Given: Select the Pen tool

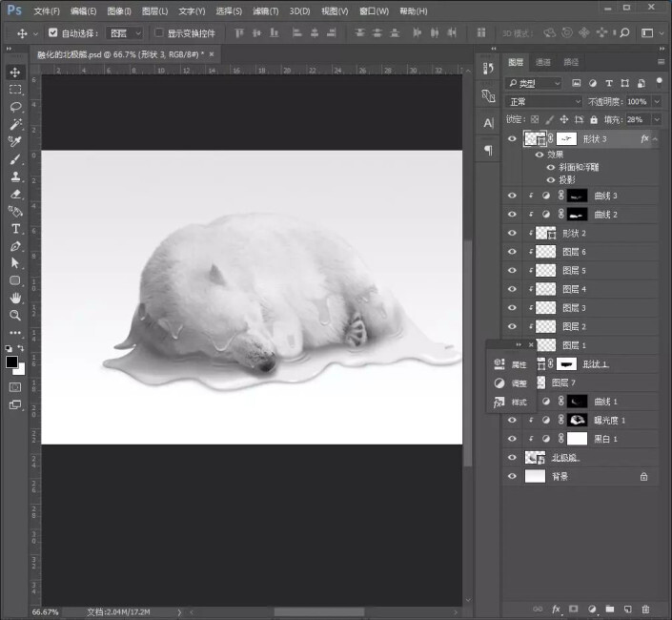Looking at the screenshot, I should pos(15,246).
